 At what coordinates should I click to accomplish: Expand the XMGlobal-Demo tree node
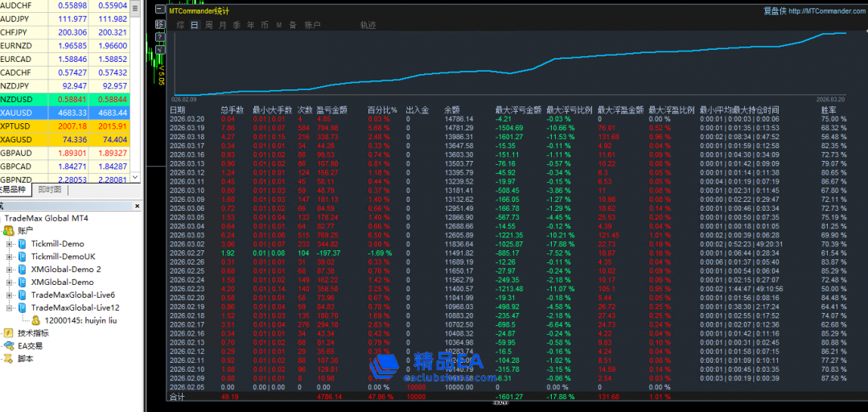coord(9,282)
